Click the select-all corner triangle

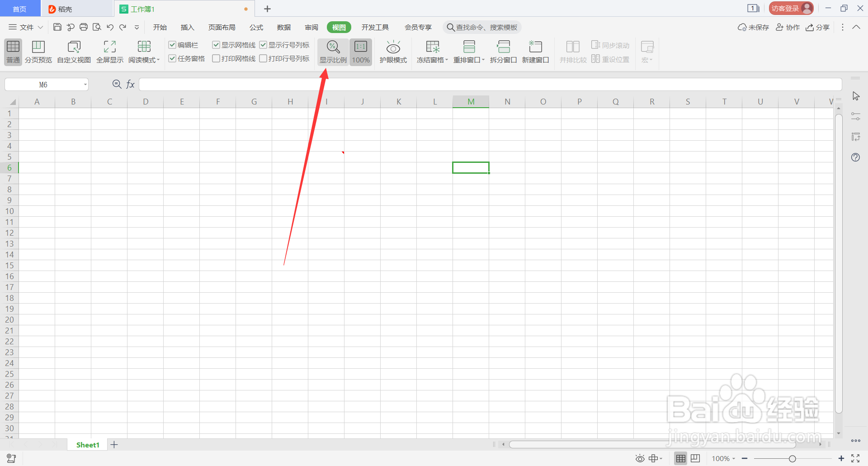pyautogui.click(x=13, y=102)
